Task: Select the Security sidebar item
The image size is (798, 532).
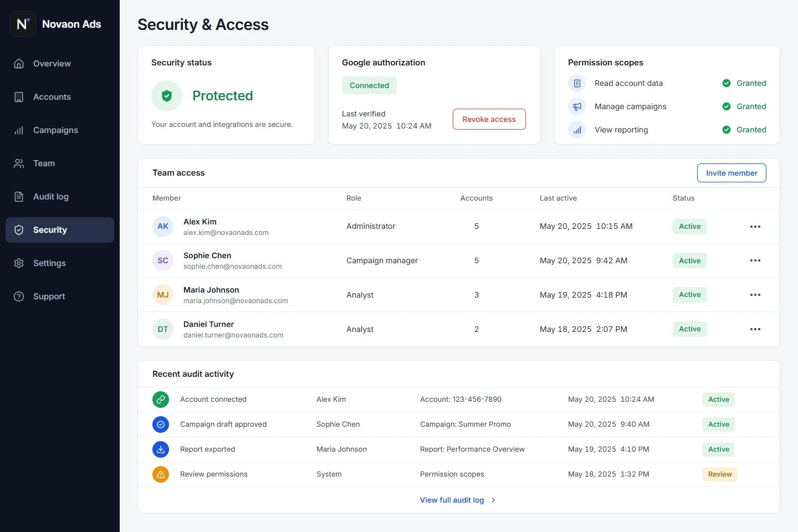Action: pos(60,230)
